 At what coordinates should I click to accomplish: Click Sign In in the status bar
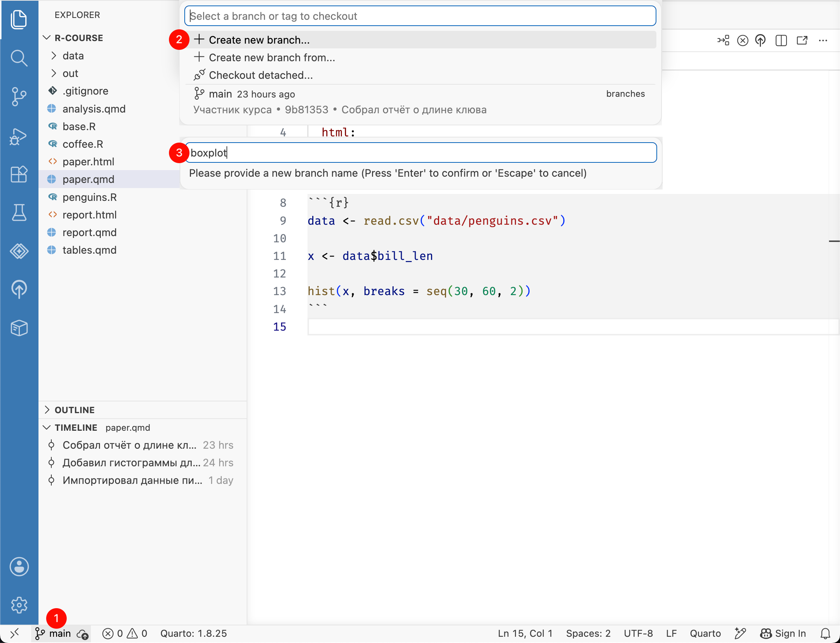[x=783, y=633]
